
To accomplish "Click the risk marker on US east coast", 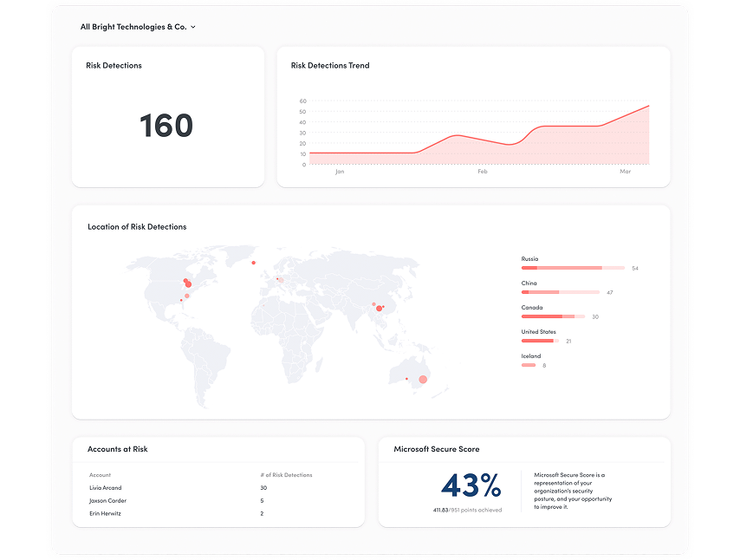I will tap(186, 296).
